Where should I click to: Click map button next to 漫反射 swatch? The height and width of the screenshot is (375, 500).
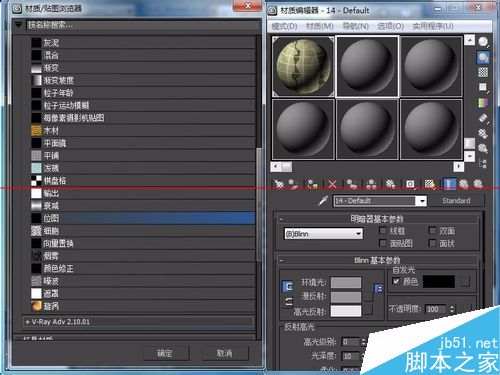pos(368,296)
